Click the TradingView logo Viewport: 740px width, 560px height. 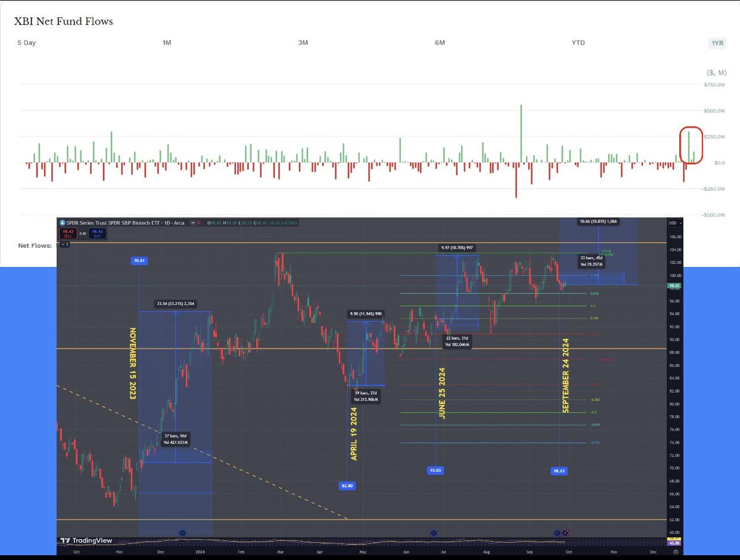click(86, 541)
